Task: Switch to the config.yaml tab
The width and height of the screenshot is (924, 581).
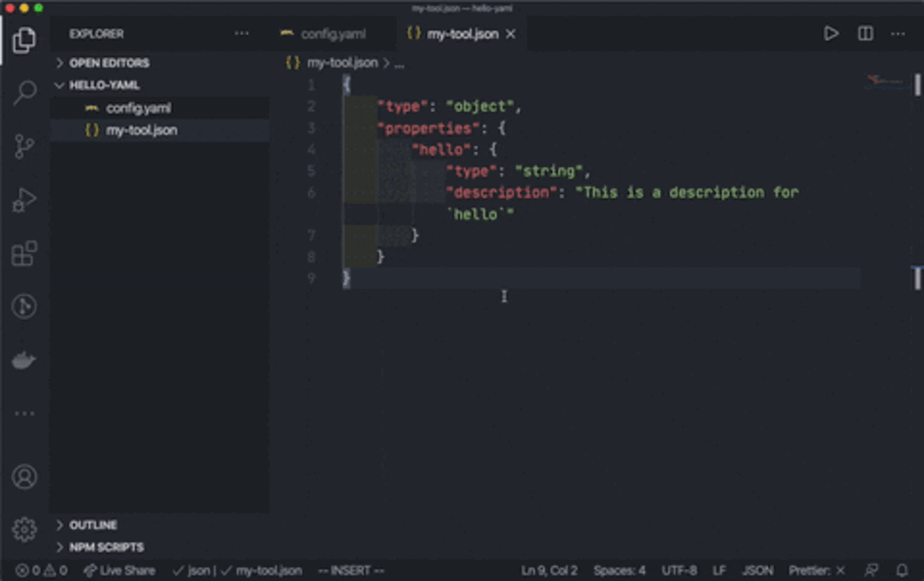Action: tap(333, 34)
